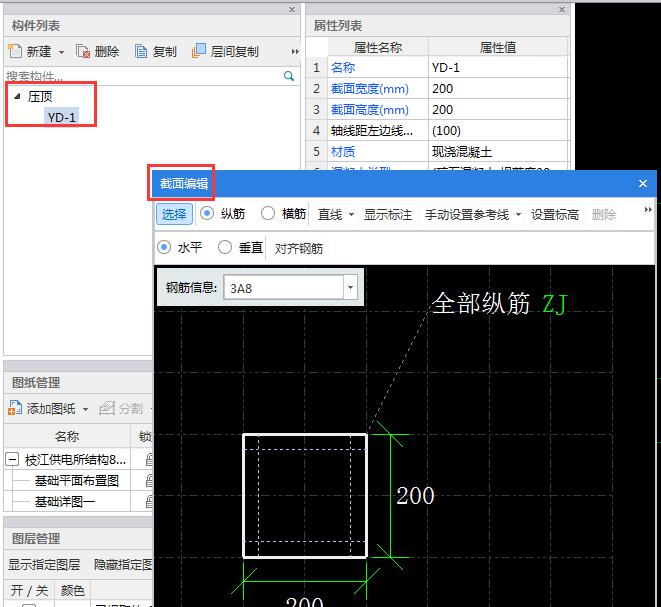Click the 颜色 column header
The height and width of the screenshot is (607, 661).
pos(73,591)
